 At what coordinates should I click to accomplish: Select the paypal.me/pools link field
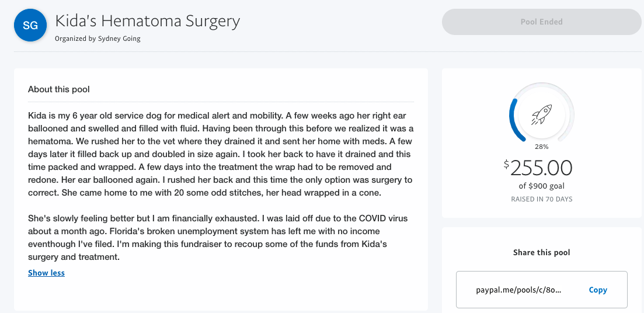541,290
